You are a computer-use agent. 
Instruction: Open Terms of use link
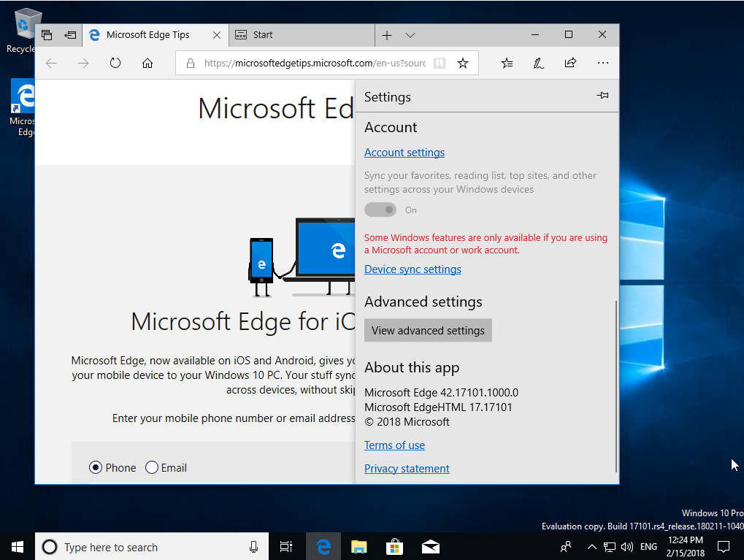click(394, 445)
